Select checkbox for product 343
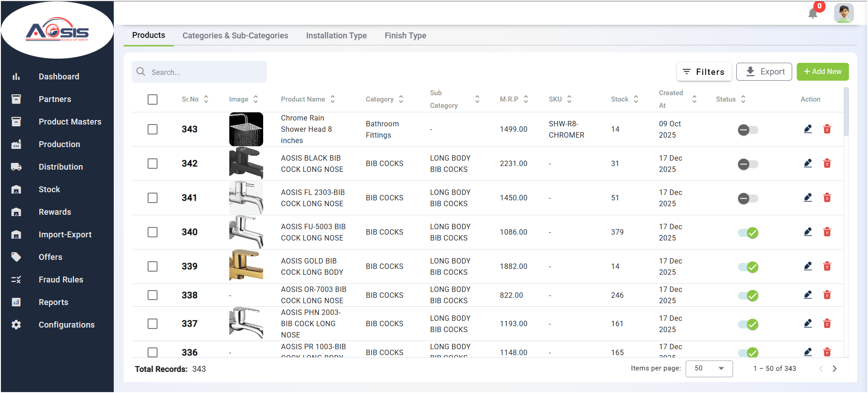This screenshot has width=868, height=393. click(153, 129)
